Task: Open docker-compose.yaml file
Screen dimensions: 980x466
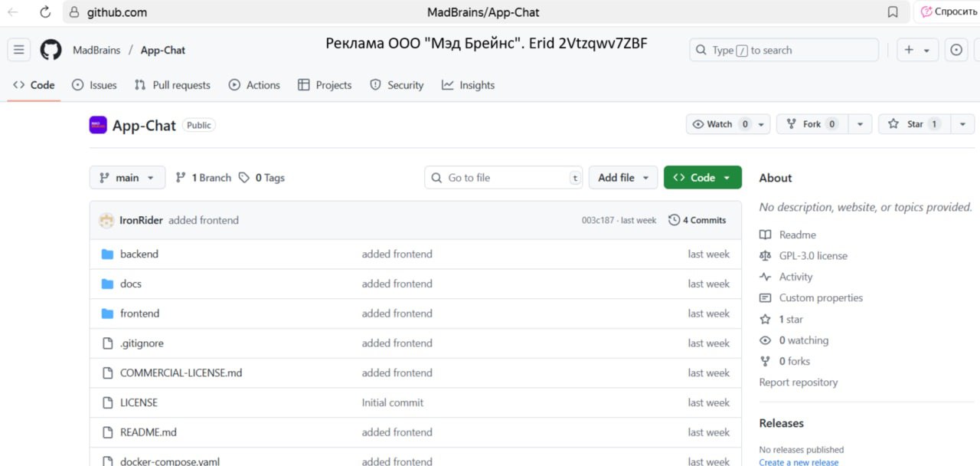Action: click(x=170, y=461)
